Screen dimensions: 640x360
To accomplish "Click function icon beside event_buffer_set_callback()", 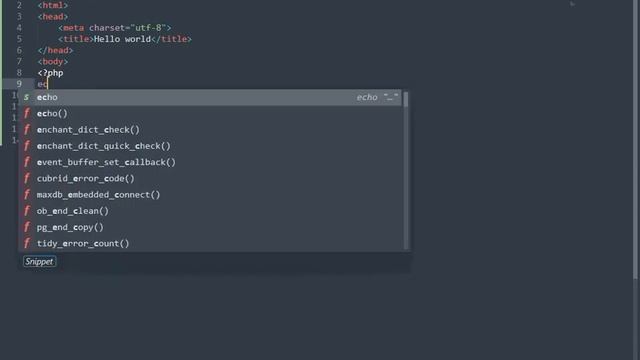I will [27, 162].
